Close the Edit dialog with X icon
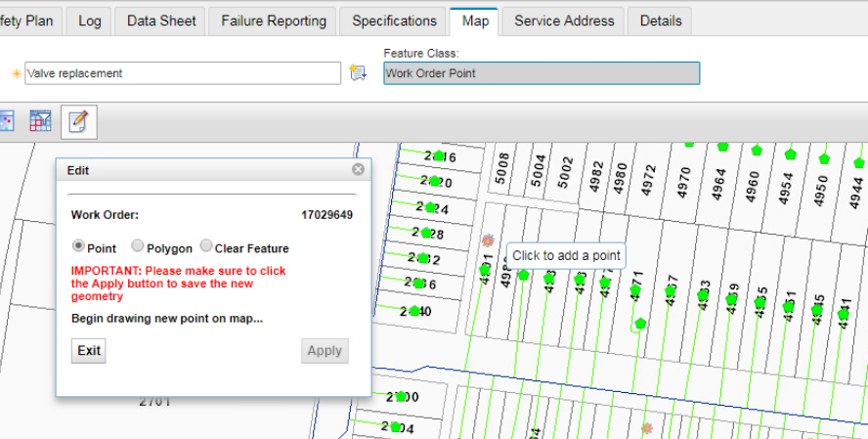868x439 pixels. pos(358,169)
